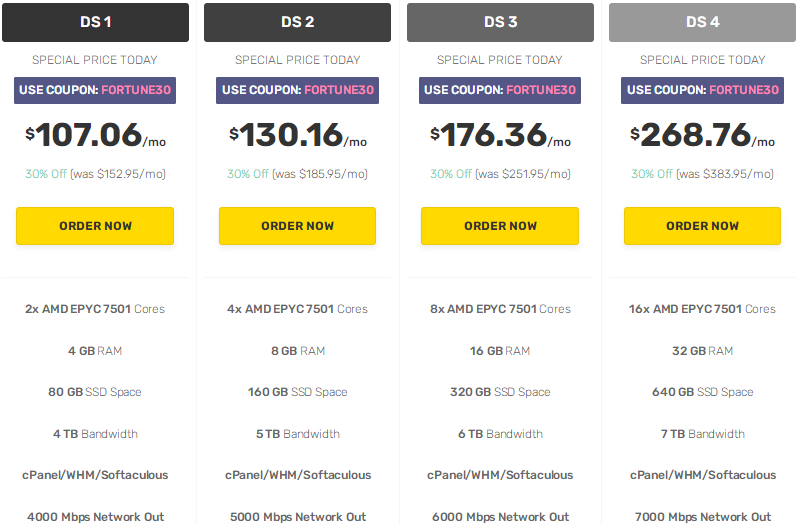Click the 32 GB RAM feature

pos(703,351)
